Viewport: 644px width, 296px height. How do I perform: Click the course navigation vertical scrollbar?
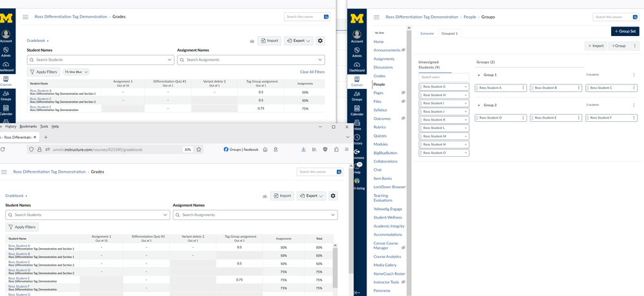coord(408,160)
